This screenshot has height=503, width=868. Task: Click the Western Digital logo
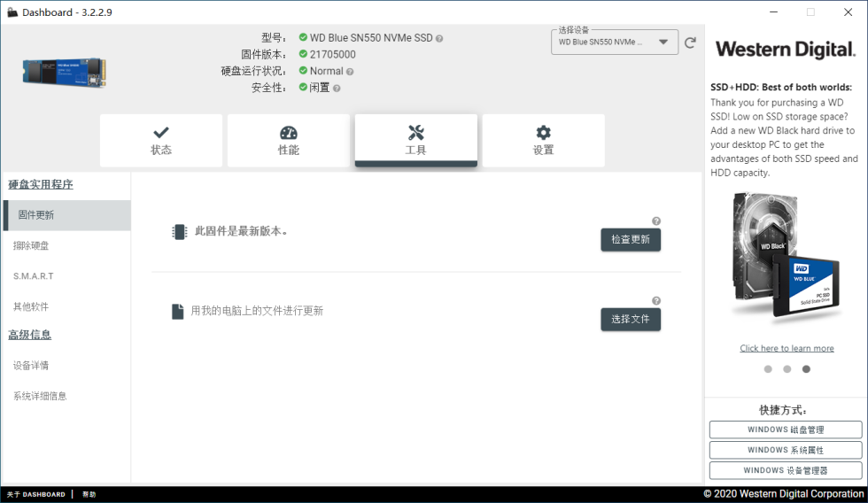click(786, 50)
